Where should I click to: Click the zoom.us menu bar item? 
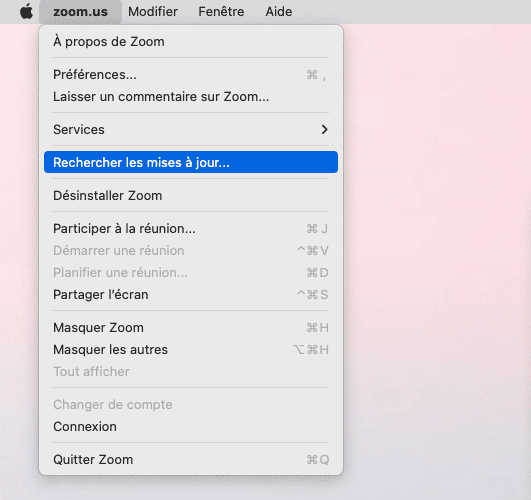click(x=80, y=12)
